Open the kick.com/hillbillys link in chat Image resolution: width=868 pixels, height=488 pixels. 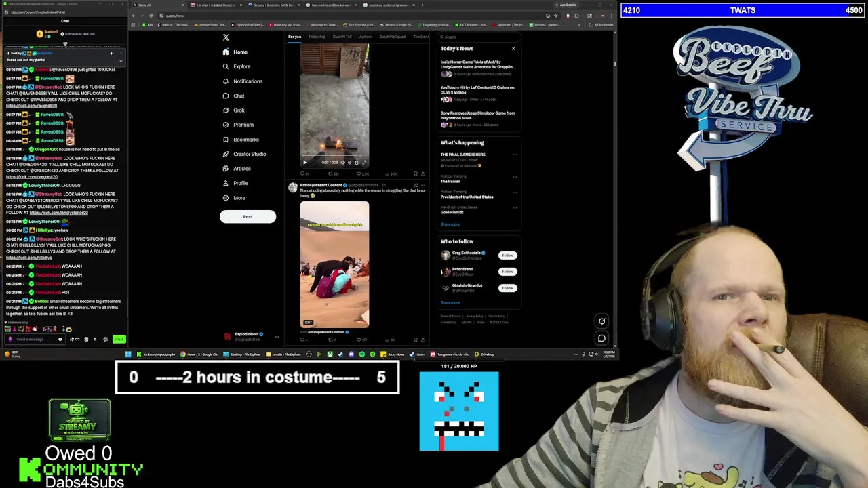pos(29,258)
